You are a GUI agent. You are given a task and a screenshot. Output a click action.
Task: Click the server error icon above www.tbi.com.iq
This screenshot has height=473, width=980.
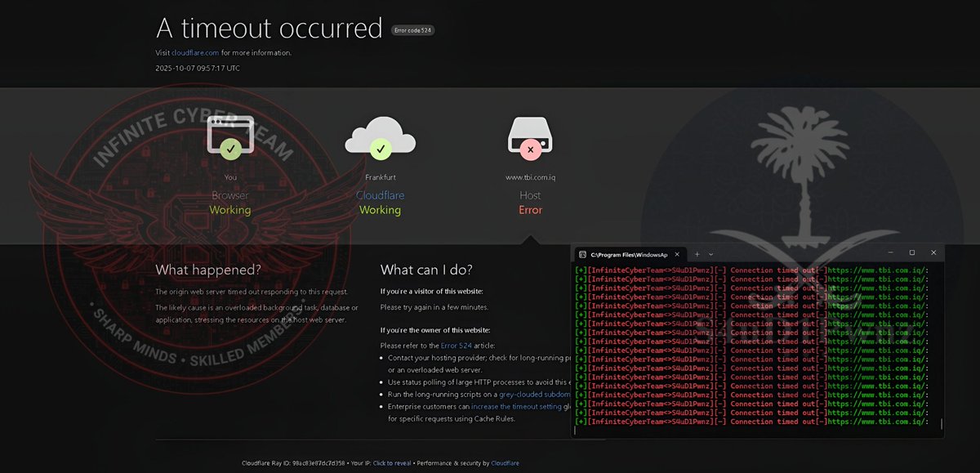click(x=531, y=137)
